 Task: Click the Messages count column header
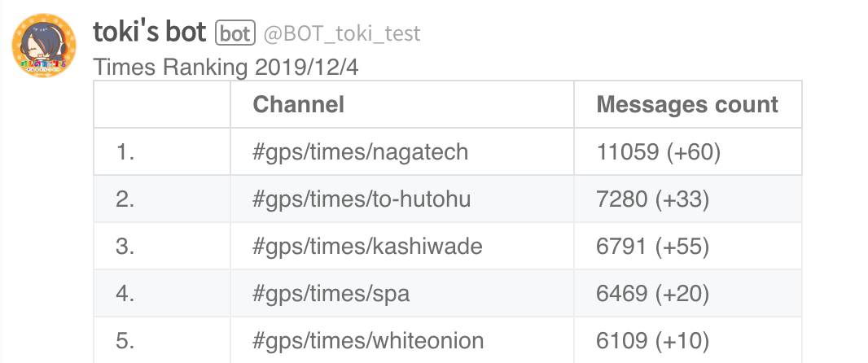pyautogui.click(x=687, y=104)
